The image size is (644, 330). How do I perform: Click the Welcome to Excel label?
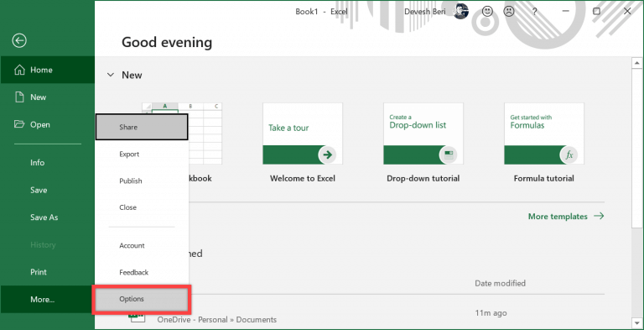[303, 178]
